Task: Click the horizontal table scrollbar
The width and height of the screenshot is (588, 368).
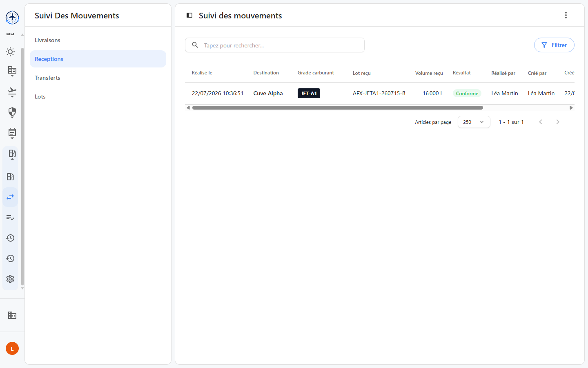Action: click(338, 108)
